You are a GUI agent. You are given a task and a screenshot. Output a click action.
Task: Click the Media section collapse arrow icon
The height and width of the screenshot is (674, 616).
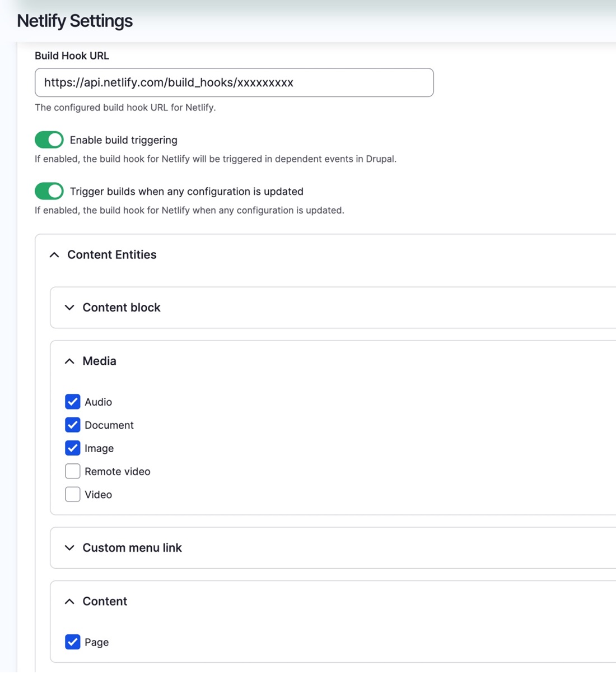point(69,361)
